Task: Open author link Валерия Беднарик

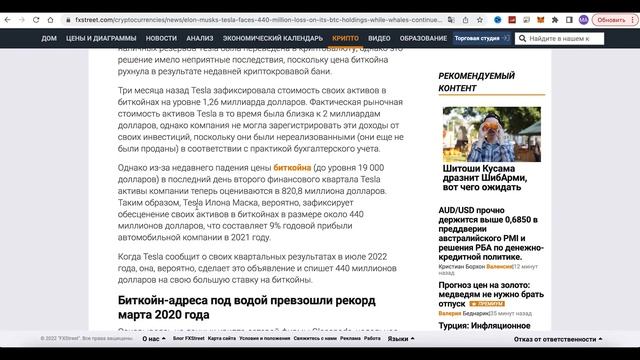Action: coord(464,313)
